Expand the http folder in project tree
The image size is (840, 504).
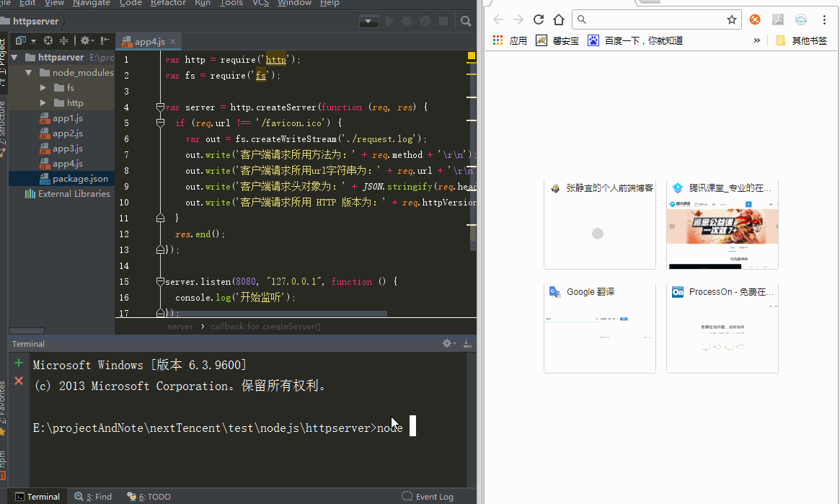[43, 103]
